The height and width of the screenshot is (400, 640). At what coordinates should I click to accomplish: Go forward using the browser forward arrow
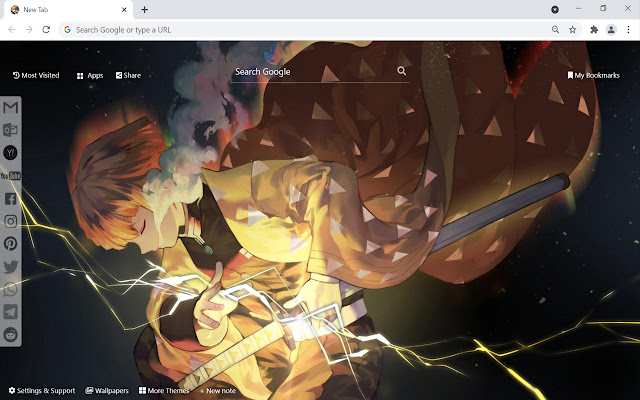29,29
